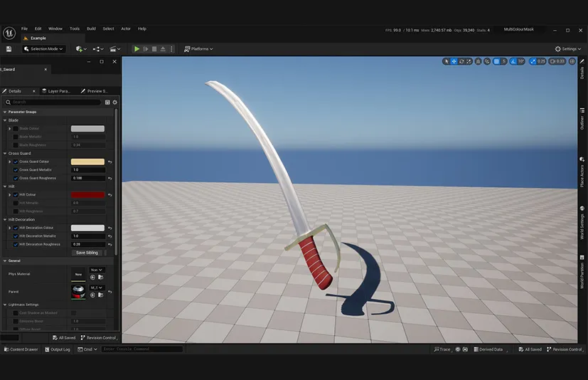Open the Content Drawer
The image size is (588, 380).
[21, 349]
